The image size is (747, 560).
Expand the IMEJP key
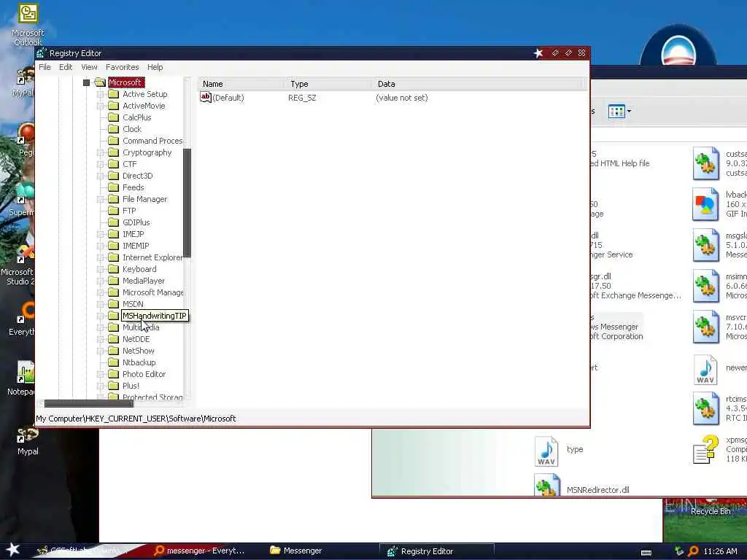pyautogui.click(x=100, y=234)
